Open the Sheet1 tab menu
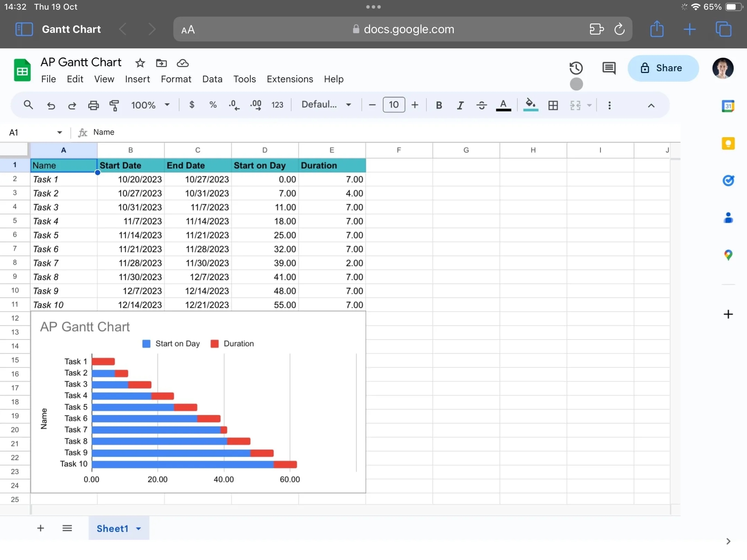This screenshot has height=560, width=747. tap(139, 528)
